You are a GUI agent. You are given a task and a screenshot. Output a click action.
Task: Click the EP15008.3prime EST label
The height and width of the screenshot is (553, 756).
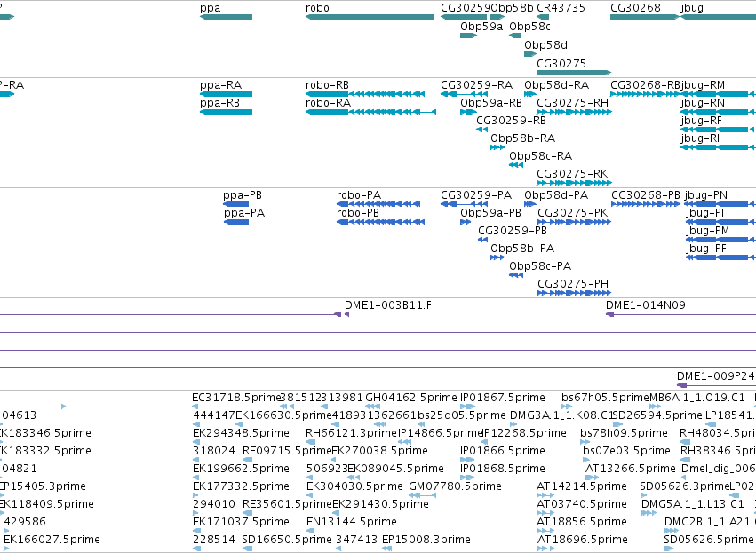click(426, 540)
